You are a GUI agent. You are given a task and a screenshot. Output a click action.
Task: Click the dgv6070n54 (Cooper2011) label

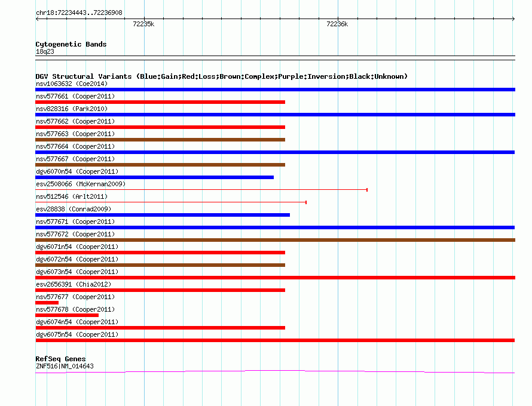pos(77,171)
